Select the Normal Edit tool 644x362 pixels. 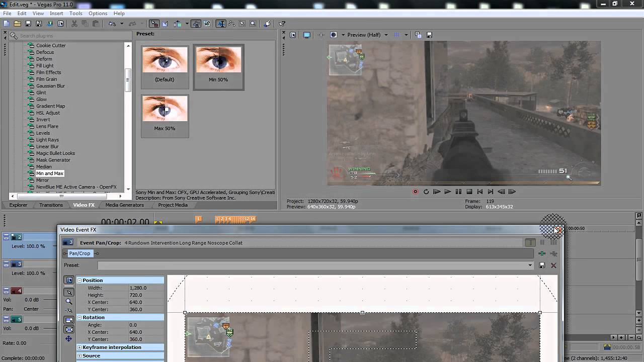(x=221, y=24)
